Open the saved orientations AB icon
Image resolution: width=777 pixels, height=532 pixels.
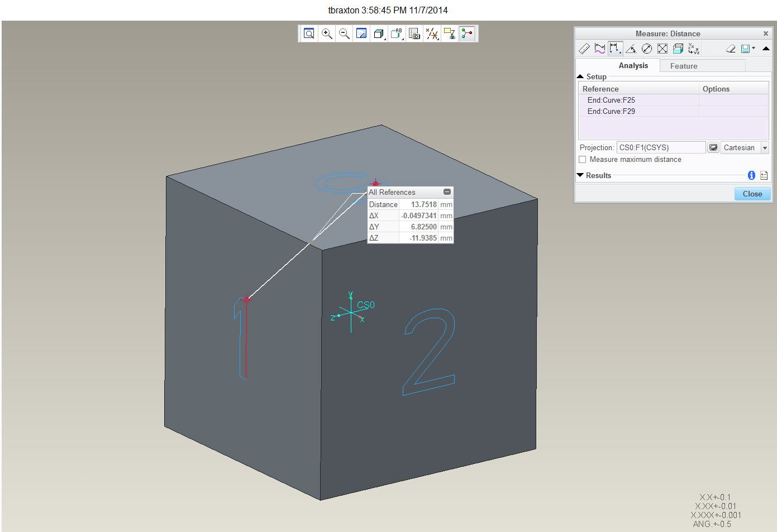click(397, 33)
